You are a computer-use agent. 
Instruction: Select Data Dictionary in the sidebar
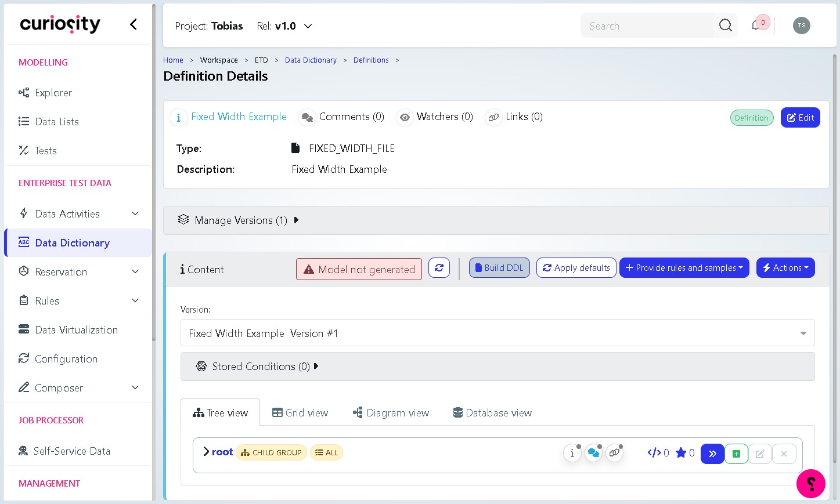point(78,242)
